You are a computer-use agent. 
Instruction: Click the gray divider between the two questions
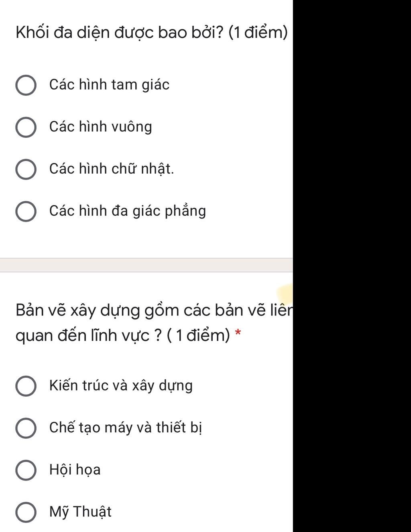pos(146,265)
